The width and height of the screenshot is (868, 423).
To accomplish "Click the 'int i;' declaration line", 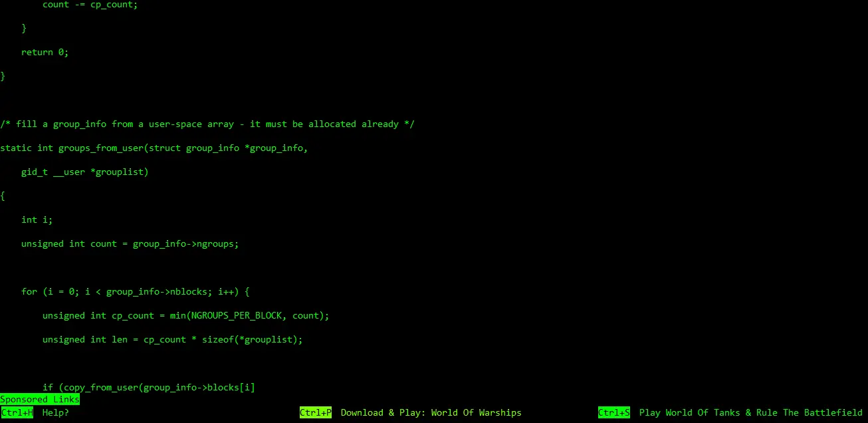I will (x=37, y=219).
